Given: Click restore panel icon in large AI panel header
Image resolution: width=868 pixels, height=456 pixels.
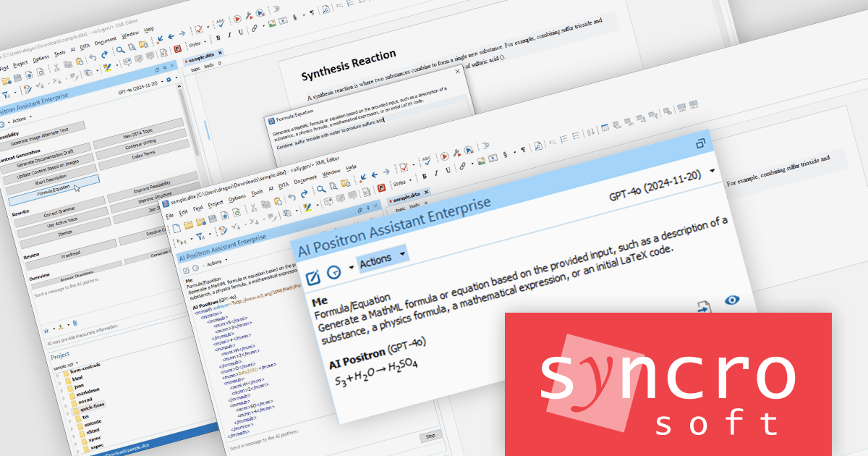Looking at the screenshot, I should coord(700,144).
